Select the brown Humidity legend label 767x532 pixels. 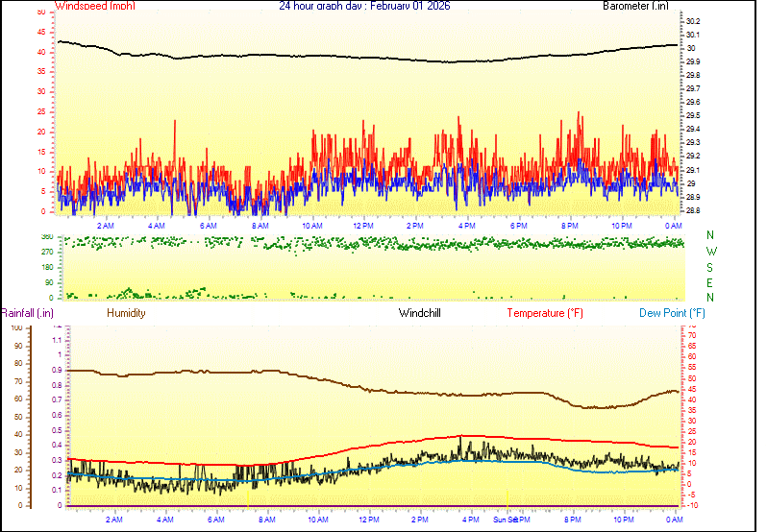(x=126, y=313)
